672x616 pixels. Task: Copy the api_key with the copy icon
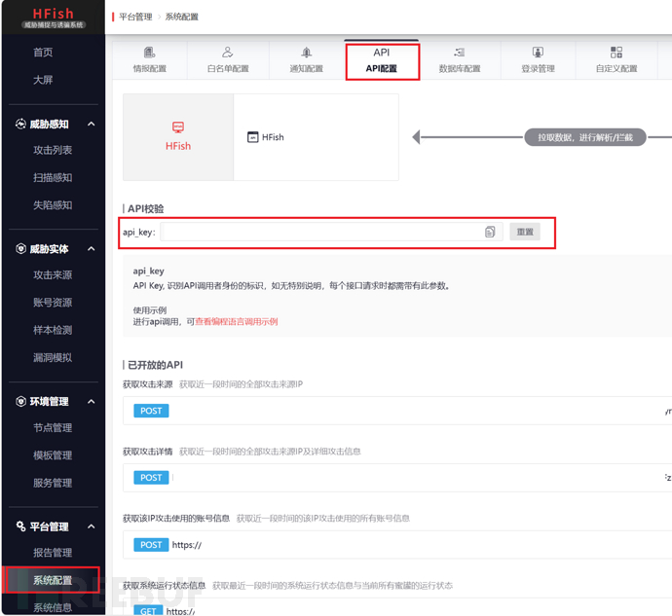point(490,232)
